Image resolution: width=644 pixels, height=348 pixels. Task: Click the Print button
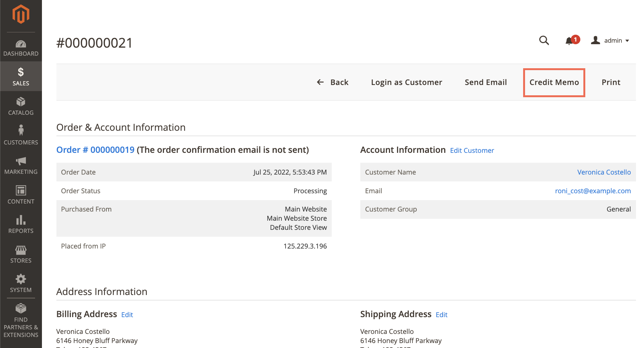611,82
